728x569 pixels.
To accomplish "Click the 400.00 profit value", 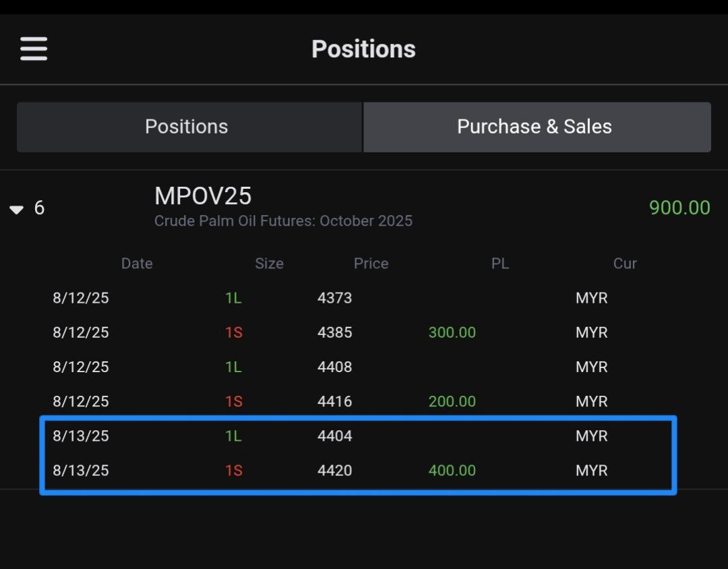I will click(x=452, y=471).
